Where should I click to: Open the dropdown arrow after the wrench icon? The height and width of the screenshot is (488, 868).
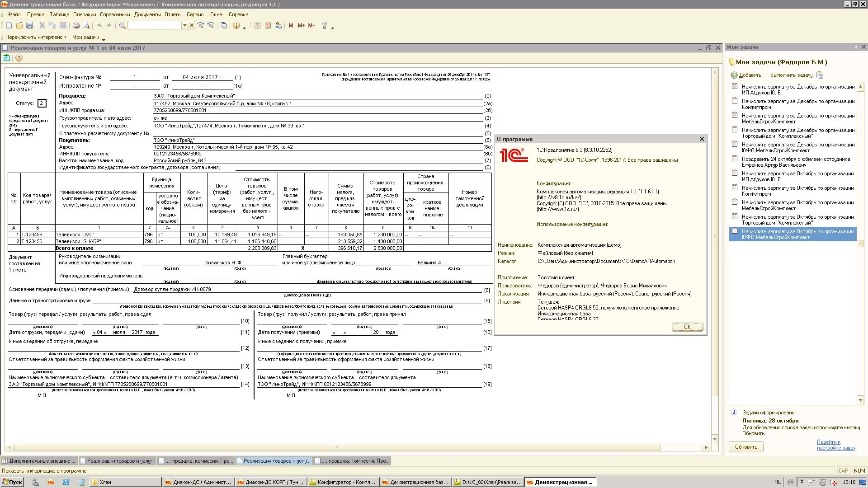tap(332, 28)
